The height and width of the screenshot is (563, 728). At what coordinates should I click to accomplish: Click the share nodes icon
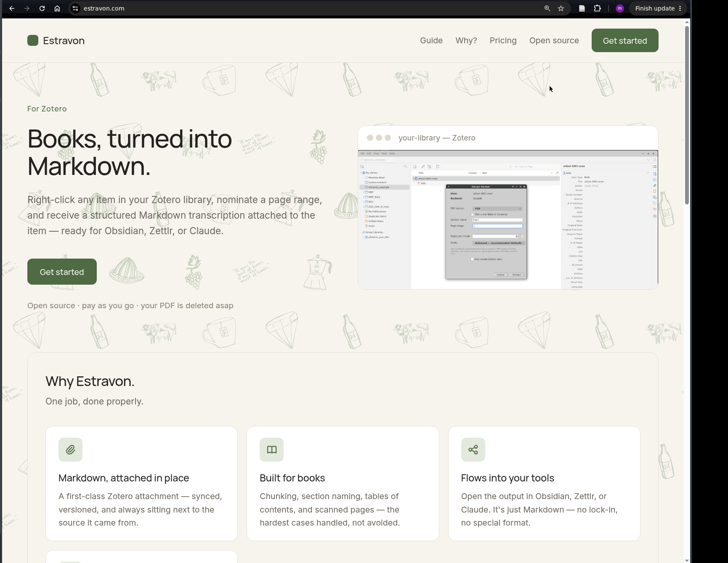point(473,449)
